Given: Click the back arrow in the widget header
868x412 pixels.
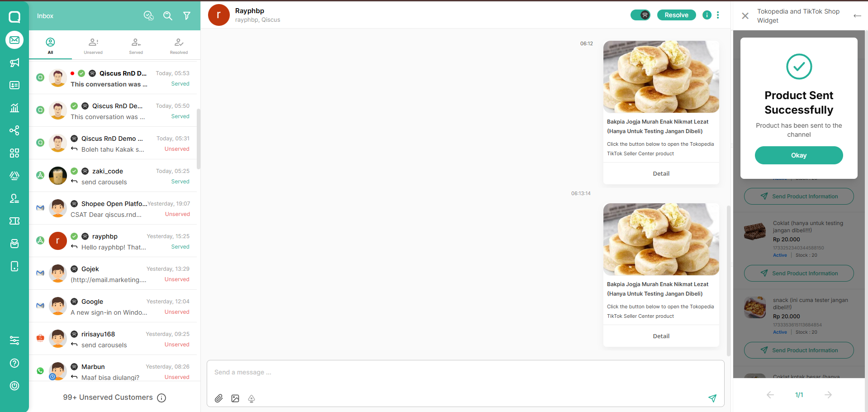Looking at the screenshot, I should click(857, 16).
